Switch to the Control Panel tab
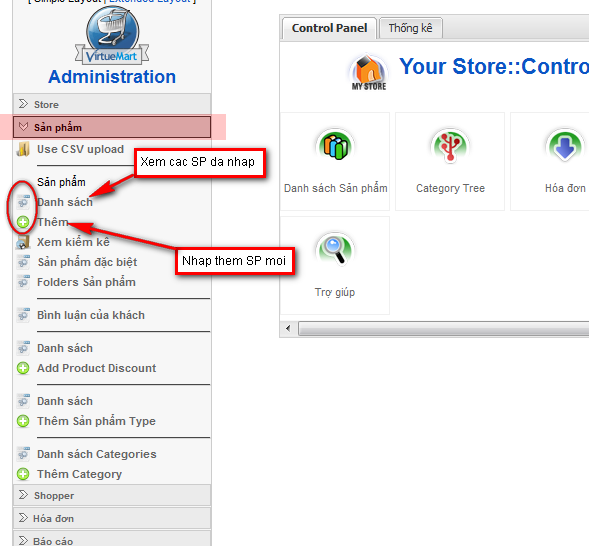The height and width of the screenshot is (546, 589). point(329,28)
